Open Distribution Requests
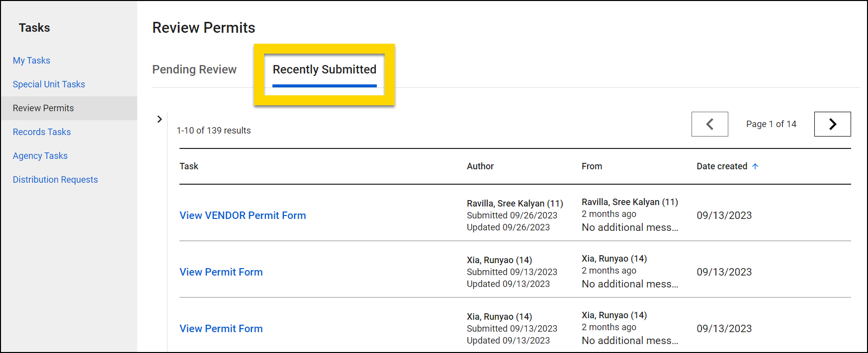This screenshot has height=353, width=868. 55,180
